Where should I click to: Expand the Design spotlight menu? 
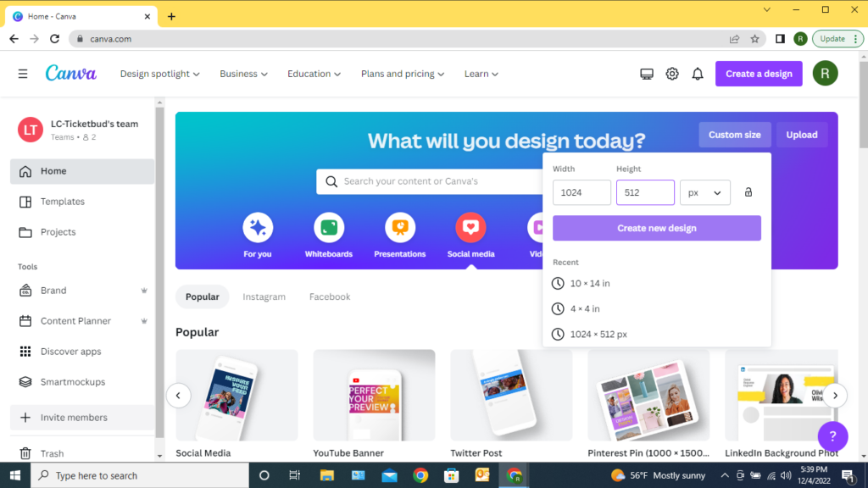[160, 74]
